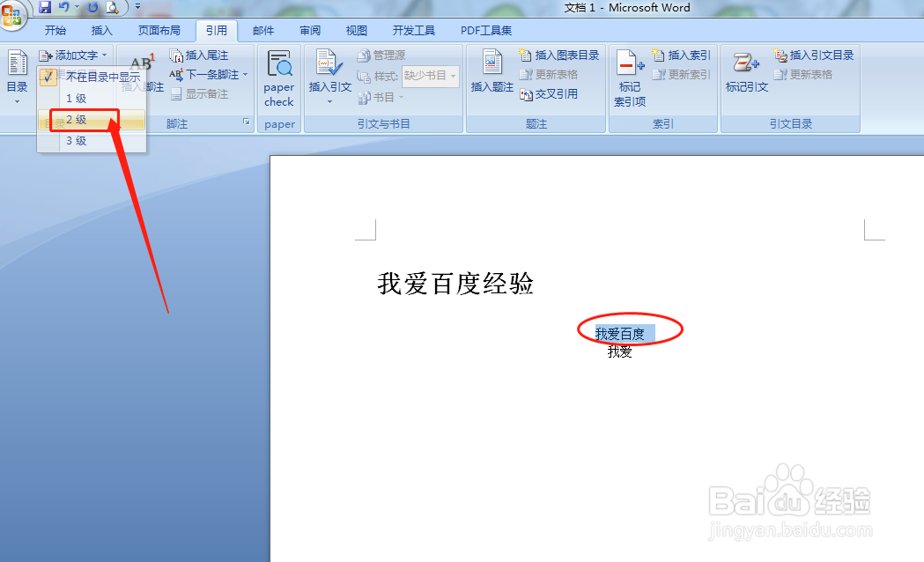This screenshot has width=924, height=562.
Task: Click the highlighted text 我爱百度
Action: coord(620,334)
